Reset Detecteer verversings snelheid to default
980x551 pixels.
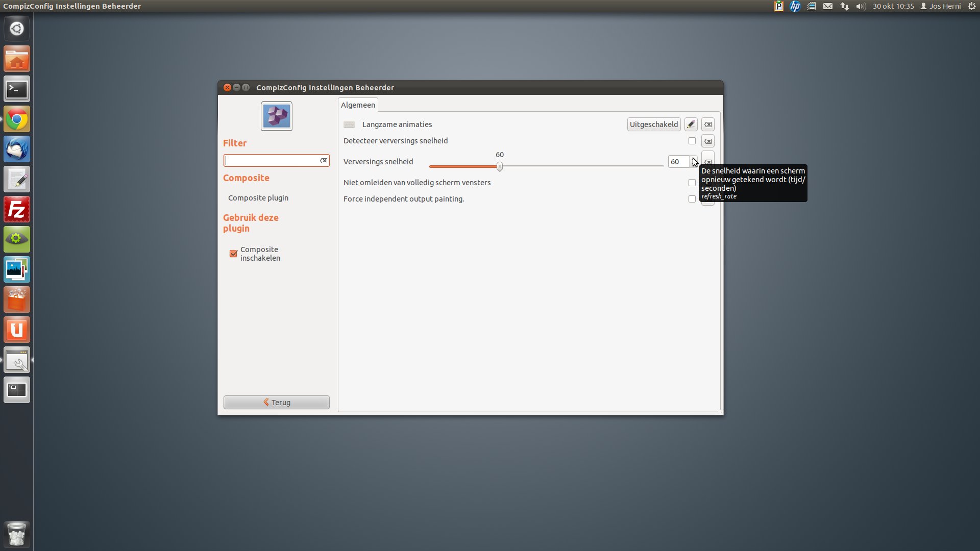[x=708, y=141]
